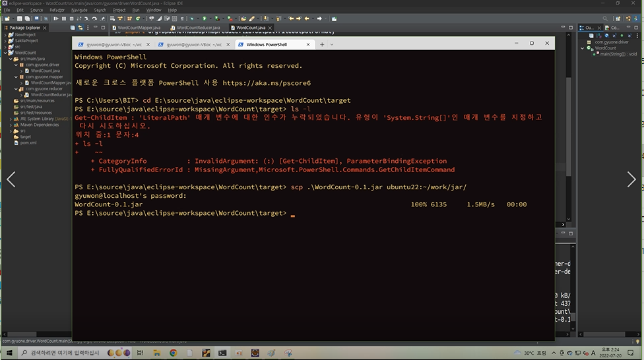Open the Window menu in Eclipse
644x360 pixels.
click(x=154, y=10)
